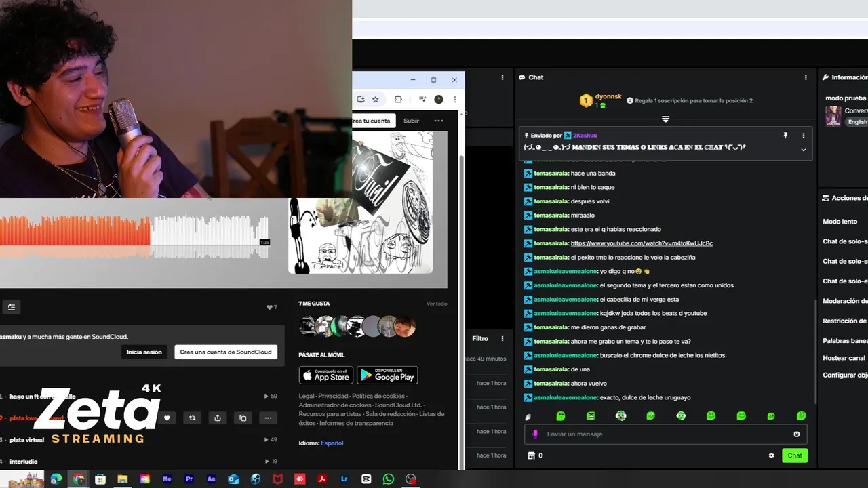Open more options for the selected track
The width and height of the screenshot is (868, 488).
click(x=269, y=418)
